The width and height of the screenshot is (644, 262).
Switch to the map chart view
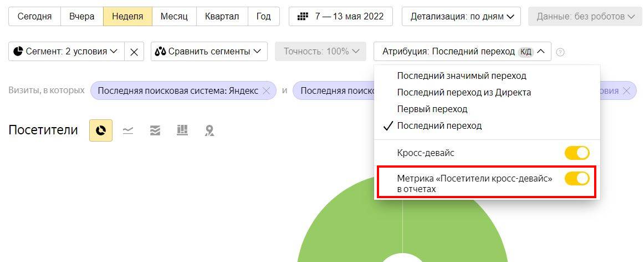209,130
